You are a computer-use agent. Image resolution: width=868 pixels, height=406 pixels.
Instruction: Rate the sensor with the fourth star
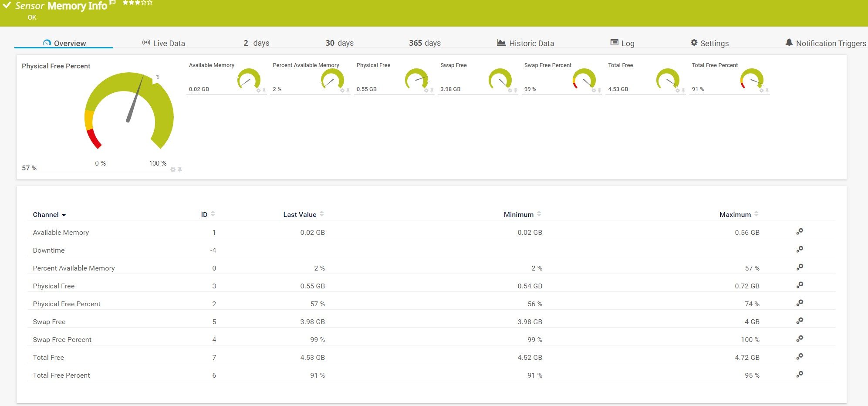click(x=143, y=3)
